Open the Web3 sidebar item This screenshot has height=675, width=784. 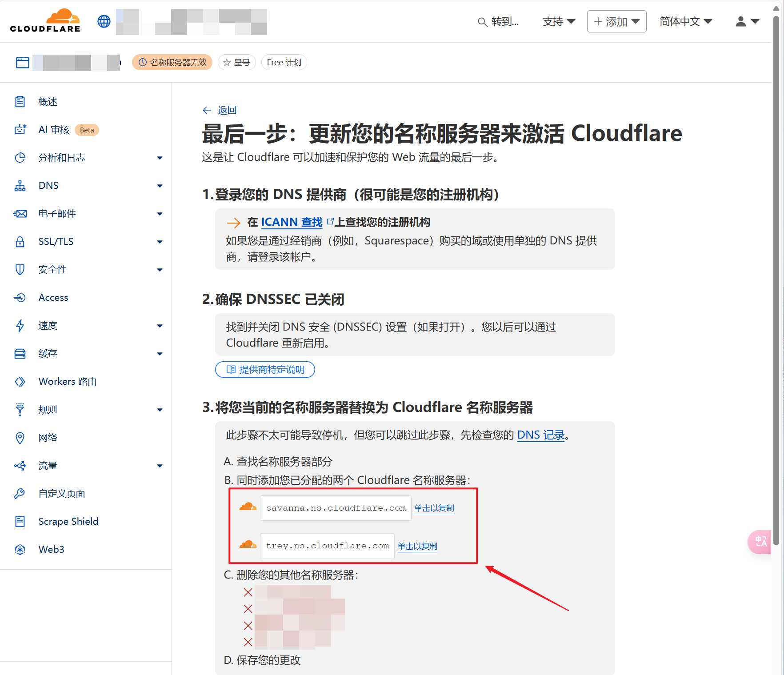coord(52,550)
